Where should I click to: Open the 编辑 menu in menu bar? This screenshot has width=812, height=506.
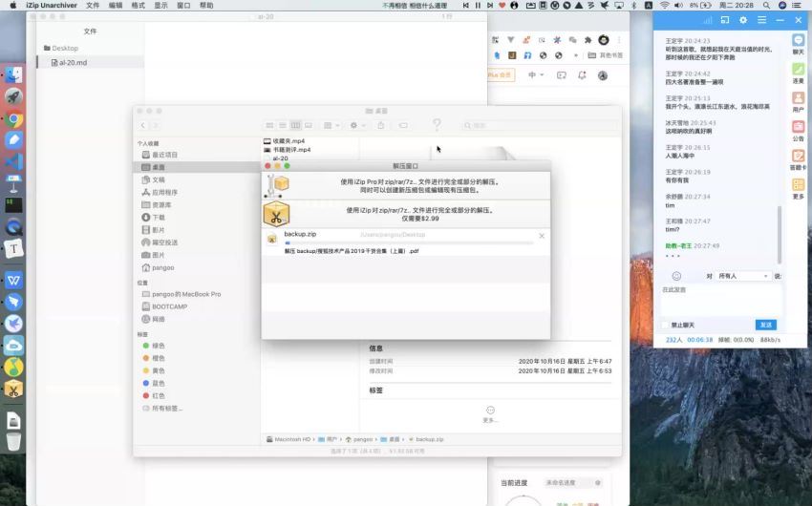click(x=116, y=5)
